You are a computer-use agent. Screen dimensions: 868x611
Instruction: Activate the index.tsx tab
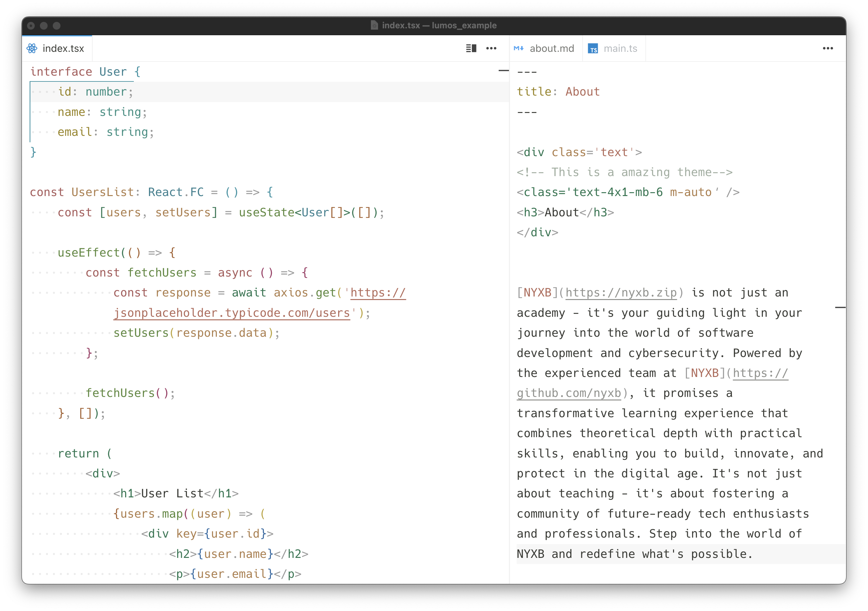point(63,48)
